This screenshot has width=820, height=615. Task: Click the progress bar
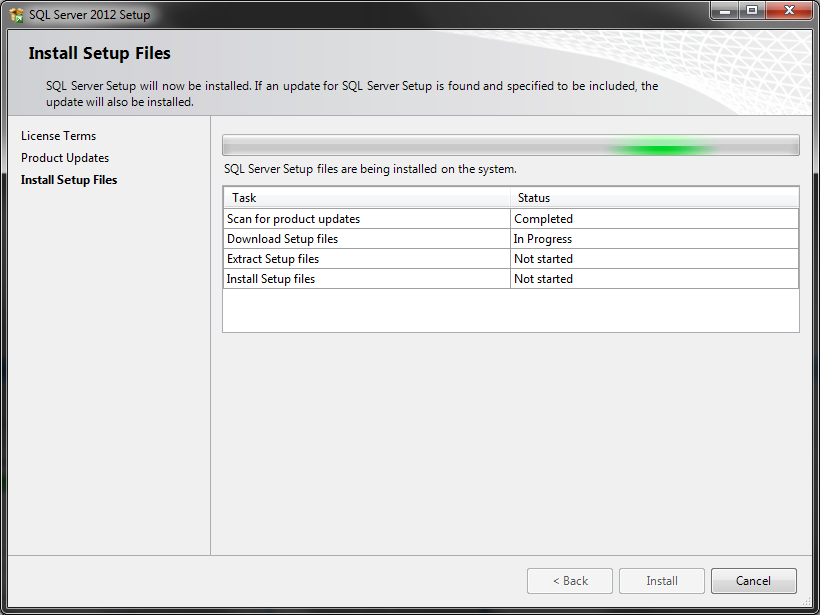click(511, 143)
